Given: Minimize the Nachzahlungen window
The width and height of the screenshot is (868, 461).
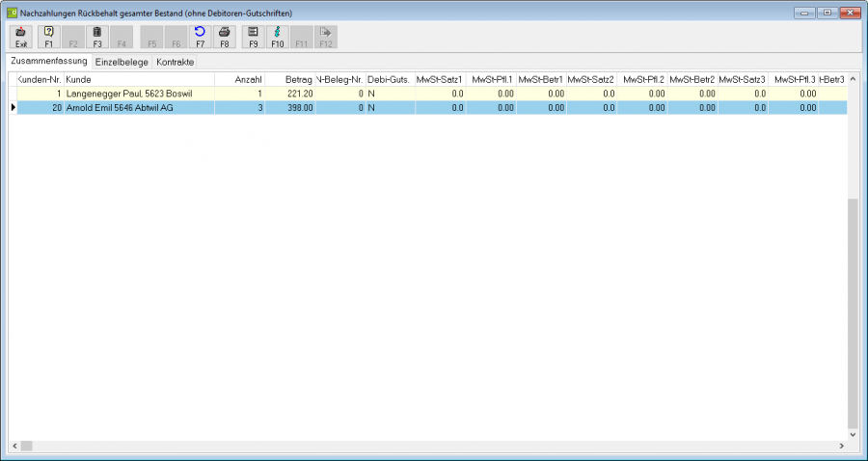Looking at the screenshot, I should 804,13.
